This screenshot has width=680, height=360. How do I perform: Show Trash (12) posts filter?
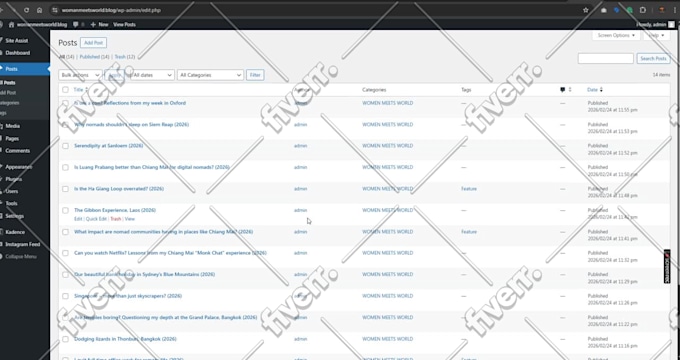[x=124, y=57]
